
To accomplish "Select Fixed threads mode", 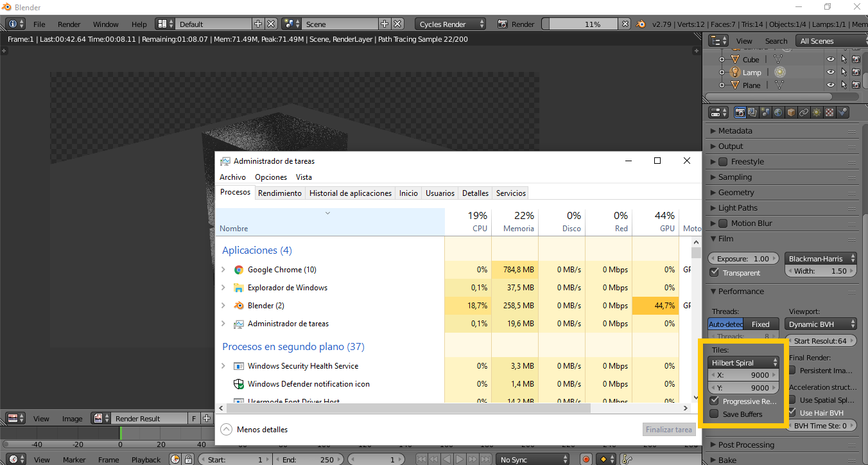I will point(761,324).
